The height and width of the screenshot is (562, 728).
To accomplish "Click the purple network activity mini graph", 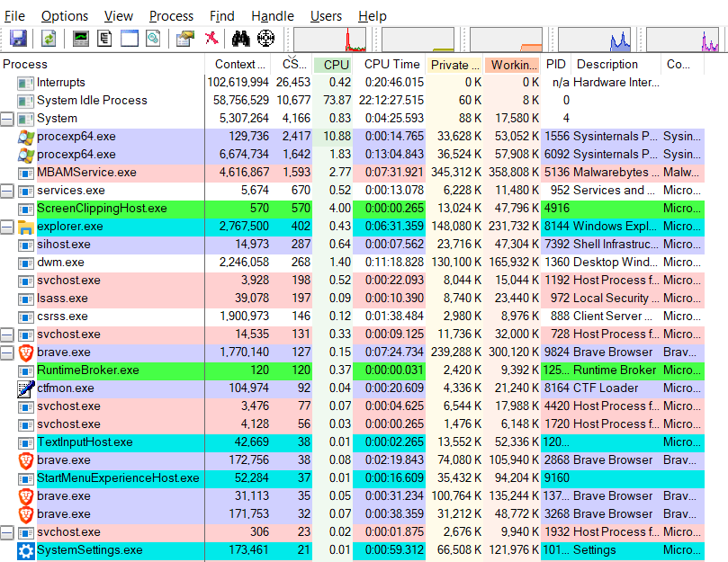I will (682, 40).
